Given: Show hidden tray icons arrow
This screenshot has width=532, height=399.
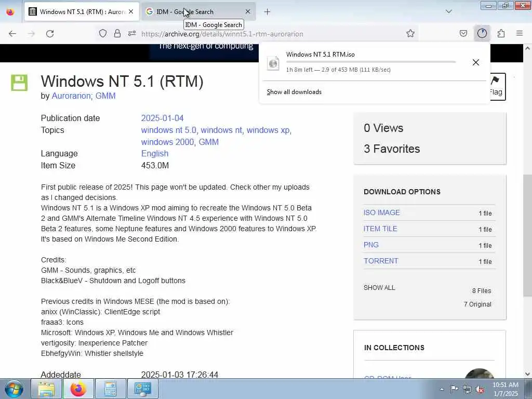Looking at the screenshot, I should pos(442,389).
